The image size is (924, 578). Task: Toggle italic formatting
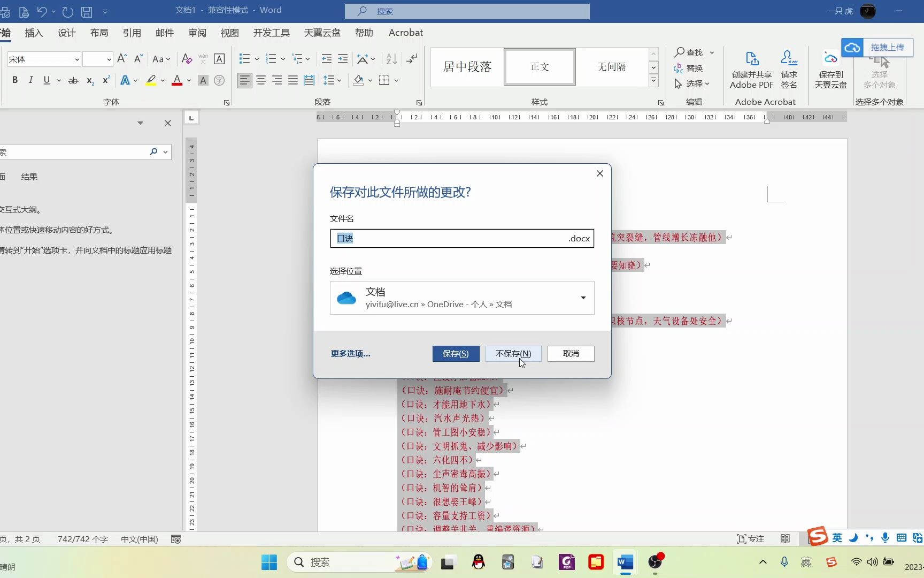tap(30, 80)
